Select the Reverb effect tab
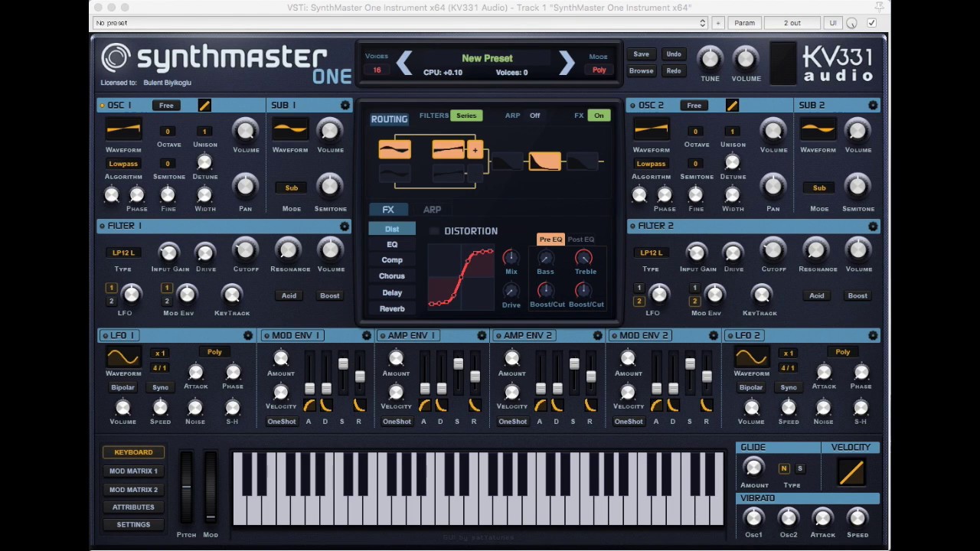The height and width of the screenshot is (551, 980). tap(392, 308)
